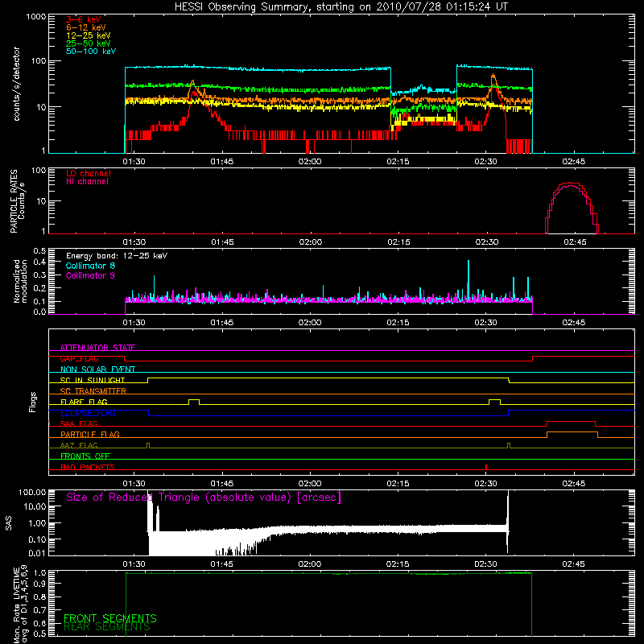644x644 pixels.
Task: Click the Normalized modulation axis label
Action: 20,281
